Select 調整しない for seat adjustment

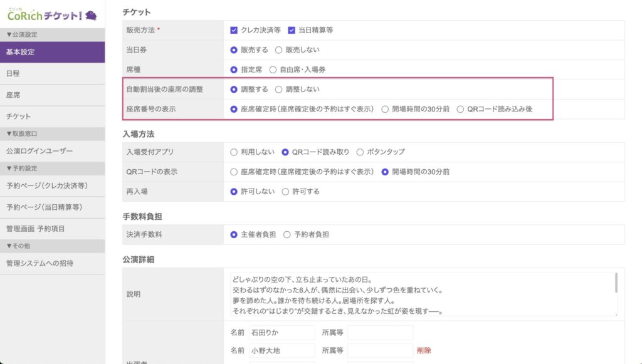[x=279, y=90]
